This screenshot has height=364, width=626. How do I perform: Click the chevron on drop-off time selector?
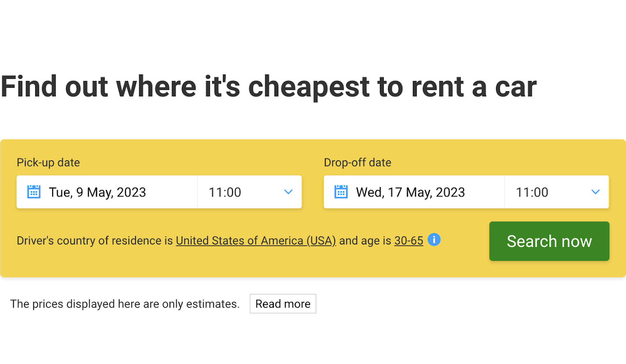pos(595,192)
